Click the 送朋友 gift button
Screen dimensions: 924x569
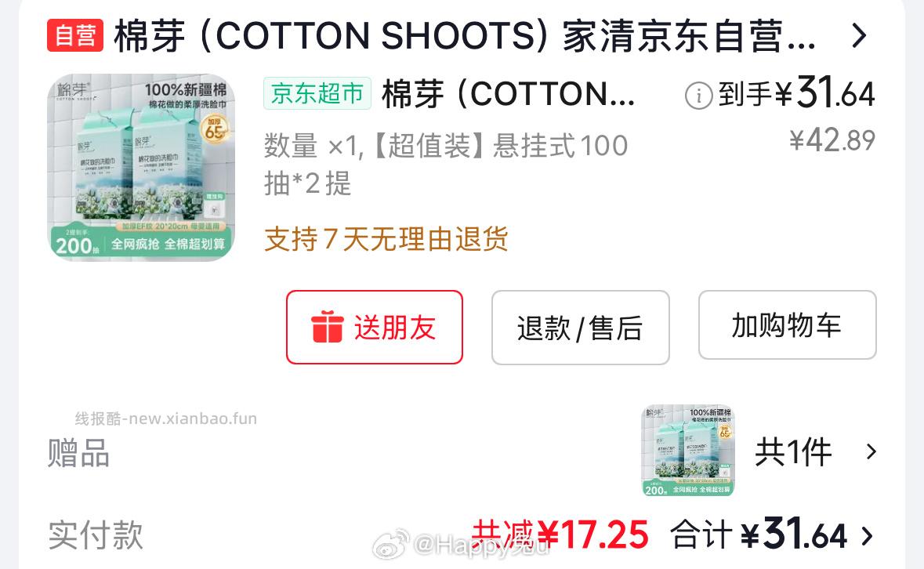(x=374, y=327)
